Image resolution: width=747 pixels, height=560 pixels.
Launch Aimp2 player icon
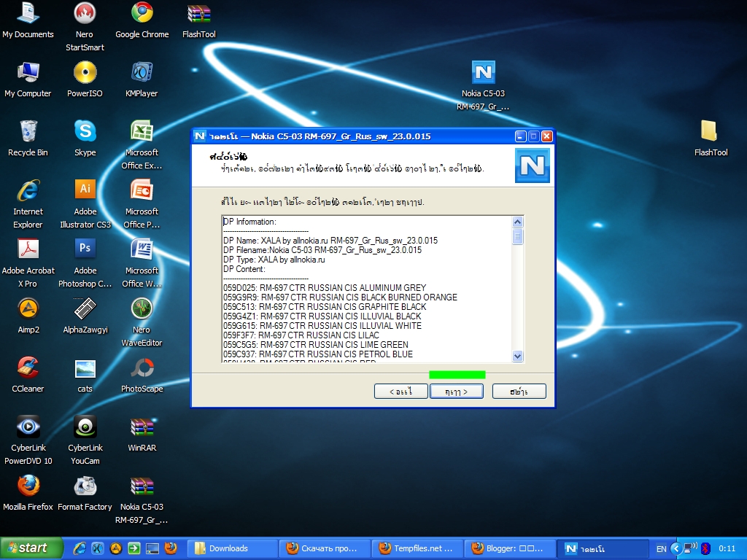pyautogui.click(x=28, y=316)
